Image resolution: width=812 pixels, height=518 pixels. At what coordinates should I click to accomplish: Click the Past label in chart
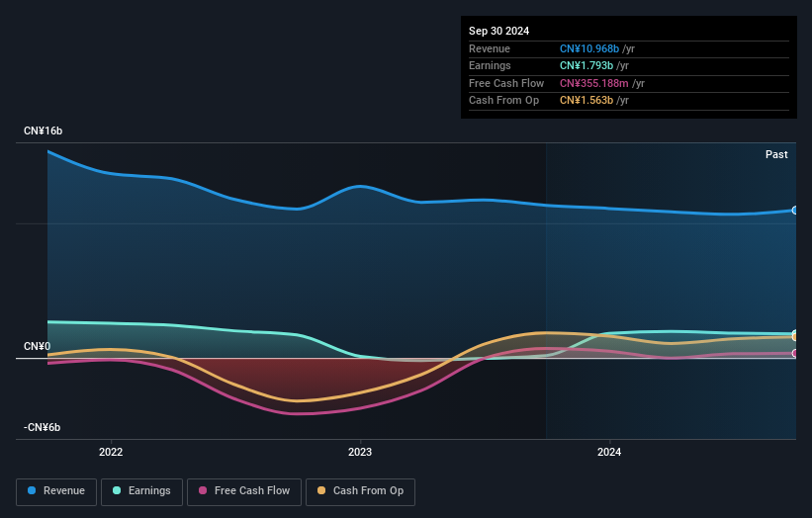(776, 154)
